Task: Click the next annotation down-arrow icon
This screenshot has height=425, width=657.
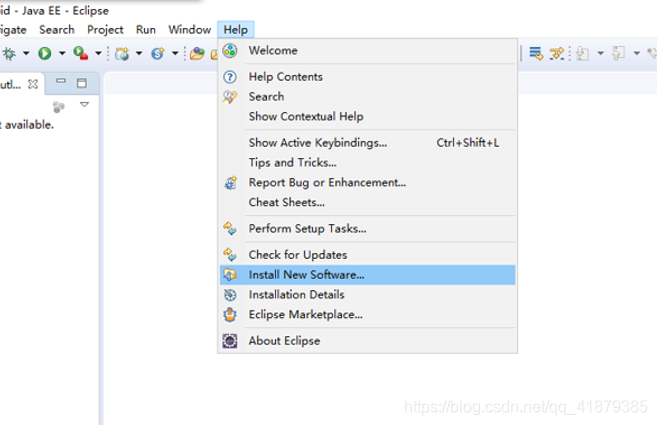Action: (x=582, y=53)
